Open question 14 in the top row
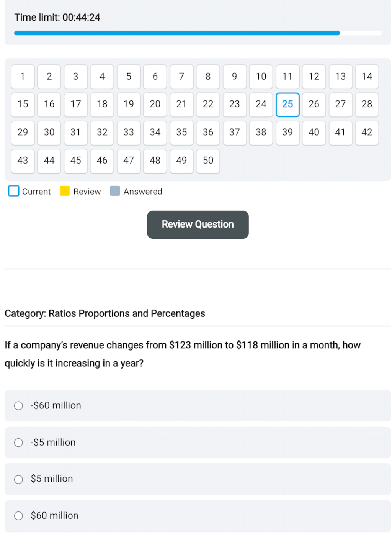The height and width of the screenshot is (541, 392). pyautogui.click(x=367, y=77)
